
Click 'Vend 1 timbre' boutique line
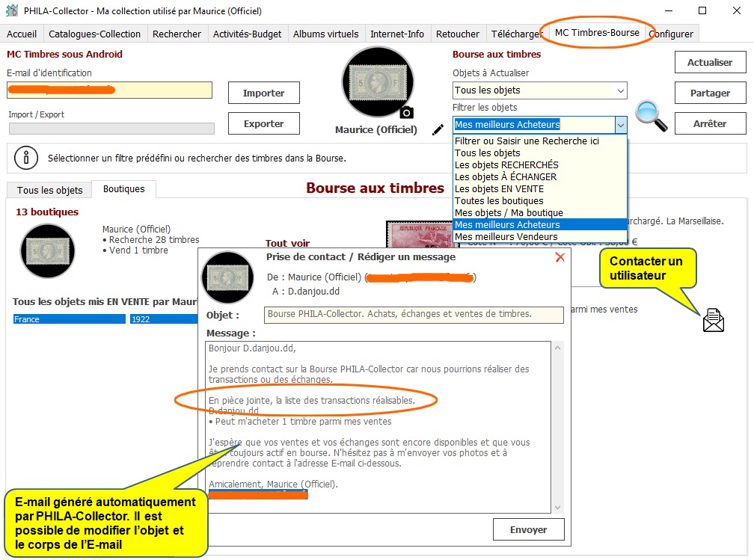point(135,250)
